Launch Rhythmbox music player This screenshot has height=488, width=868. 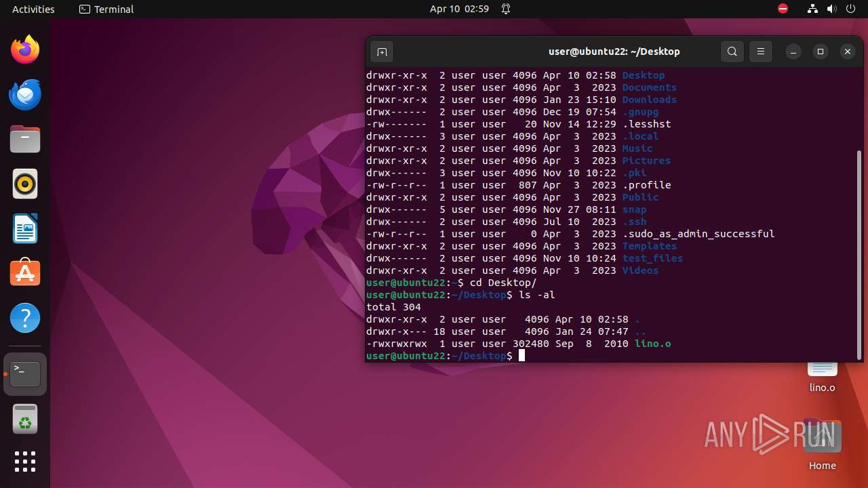pos(25,184)
